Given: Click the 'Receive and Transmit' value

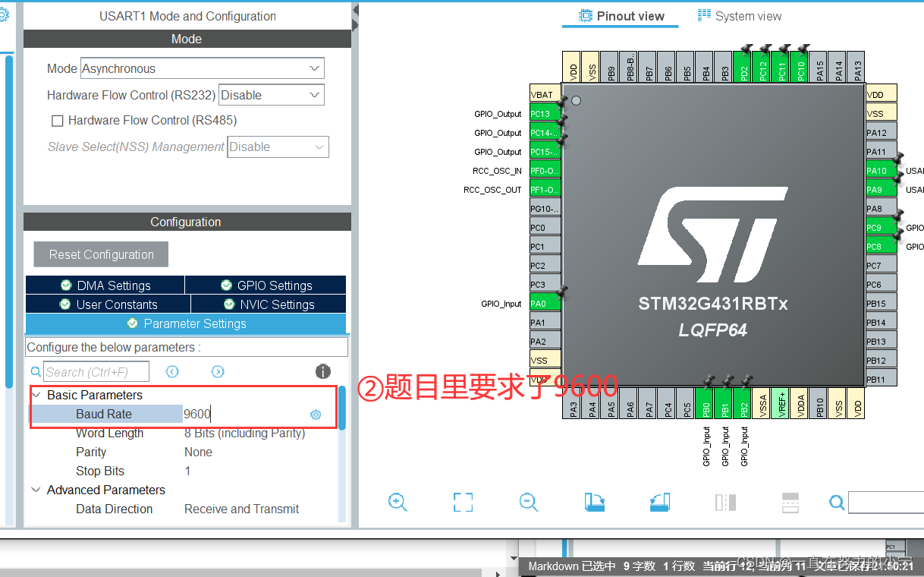Looking at the screenshot, I should (x=241, y=509).
